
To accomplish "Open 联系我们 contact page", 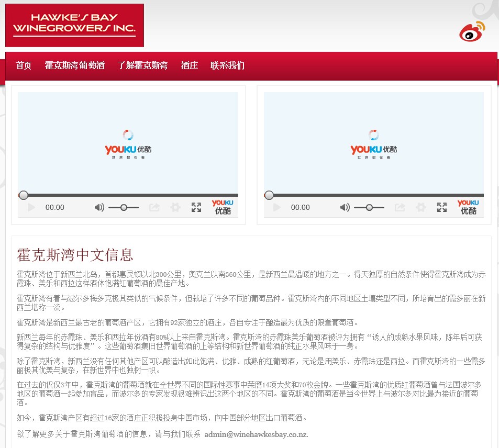I will point(227,65).
